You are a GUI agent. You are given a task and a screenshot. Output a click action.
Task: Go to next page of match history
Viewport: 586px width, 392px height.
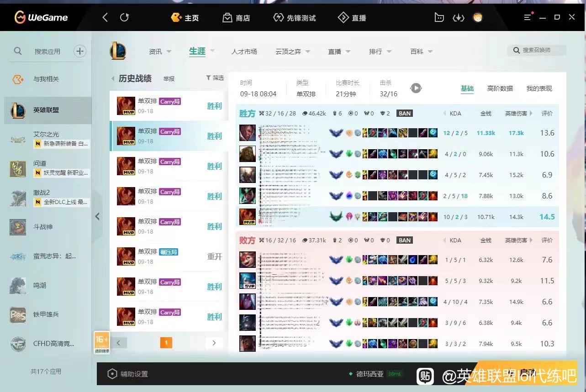(214, 343)
